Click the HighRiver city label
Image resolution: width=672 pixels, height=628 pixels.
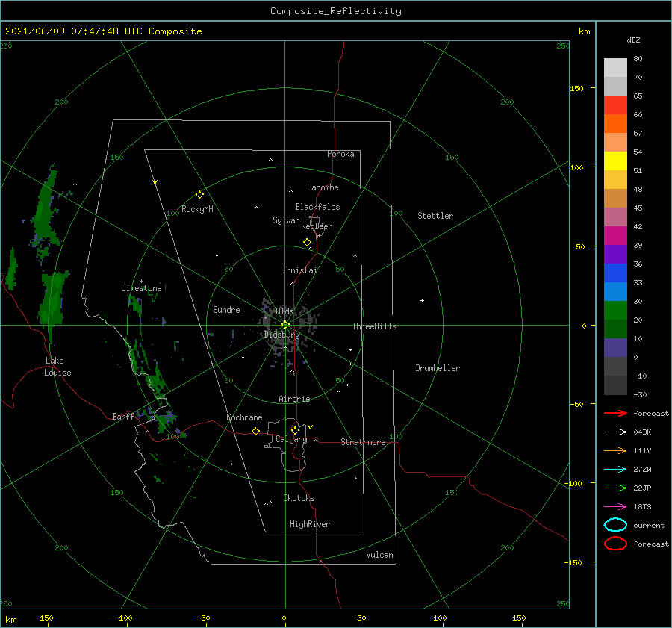point(310,524)
